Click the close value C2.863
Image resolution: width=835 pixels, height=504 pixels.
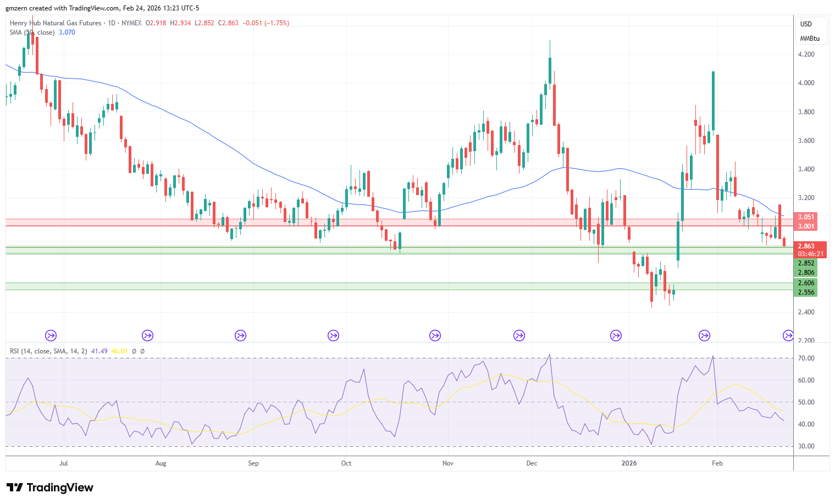click(228, 23)
